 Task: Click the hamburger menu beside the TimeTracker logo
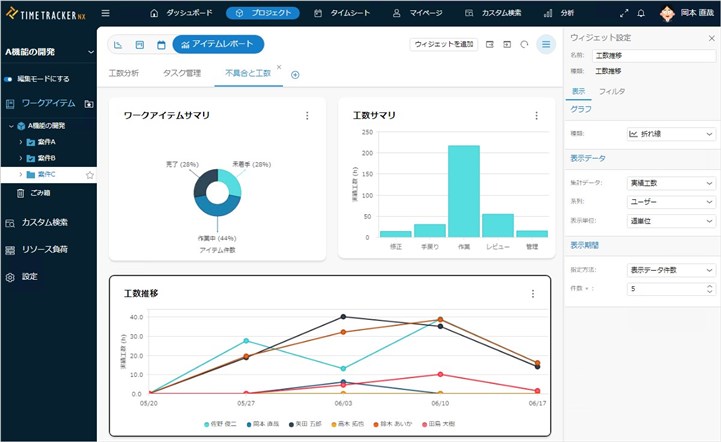tap(106, 13)
